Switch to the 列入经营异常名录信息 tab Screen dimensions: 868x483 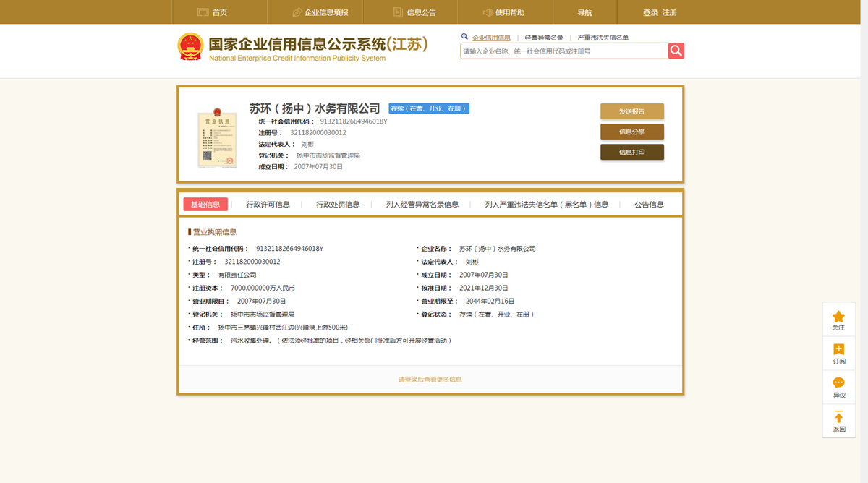(422, 205)
